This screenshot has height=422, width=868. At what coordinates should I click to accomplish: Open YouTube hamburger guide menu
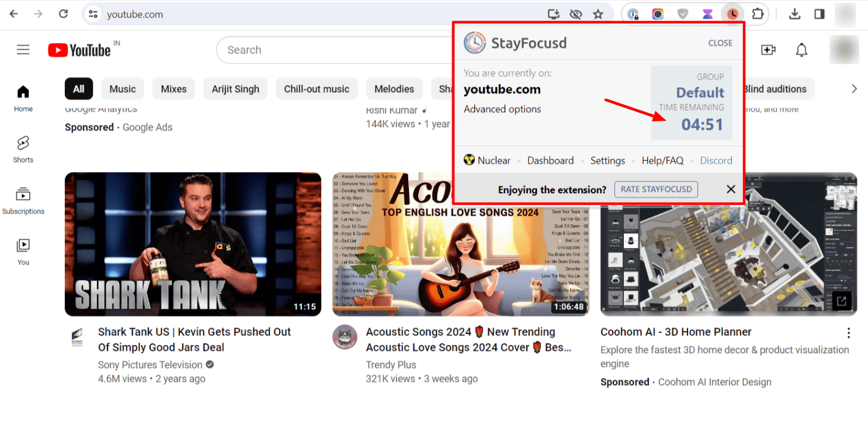pos(23,50)
